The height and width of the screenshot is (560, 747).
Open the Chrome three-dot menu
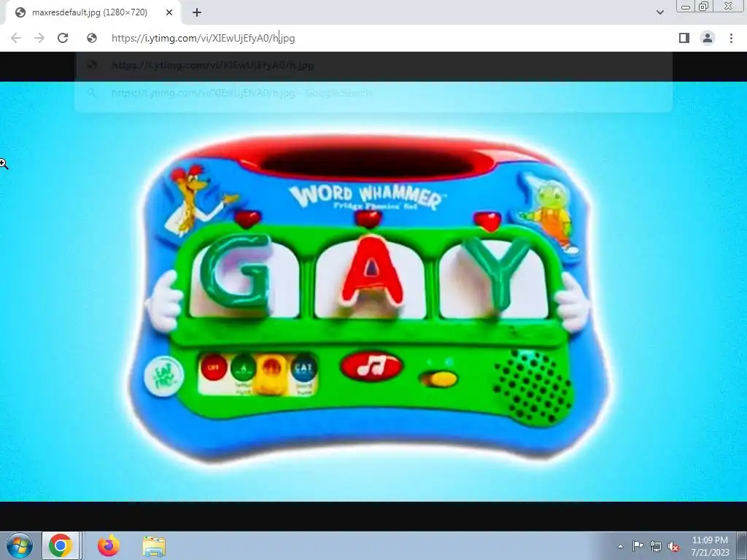tap(731, 38)
